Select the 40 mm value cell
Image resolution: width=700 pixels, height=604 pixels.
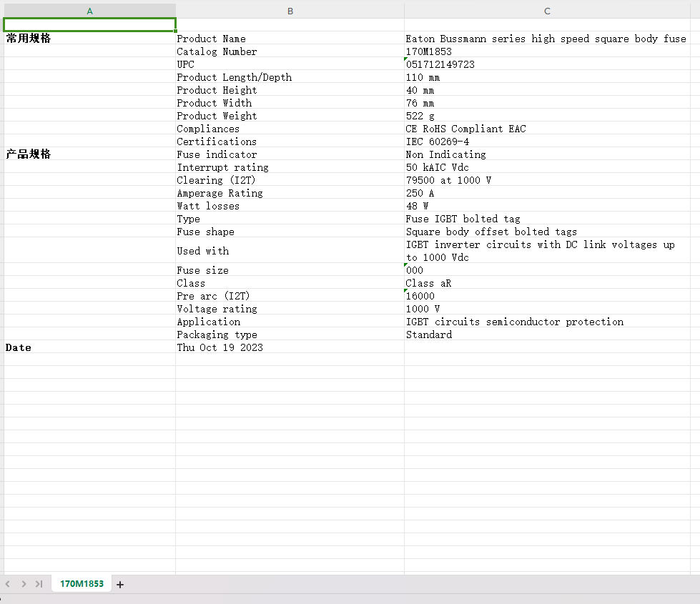pyautogui.click(x=547, y=90)
